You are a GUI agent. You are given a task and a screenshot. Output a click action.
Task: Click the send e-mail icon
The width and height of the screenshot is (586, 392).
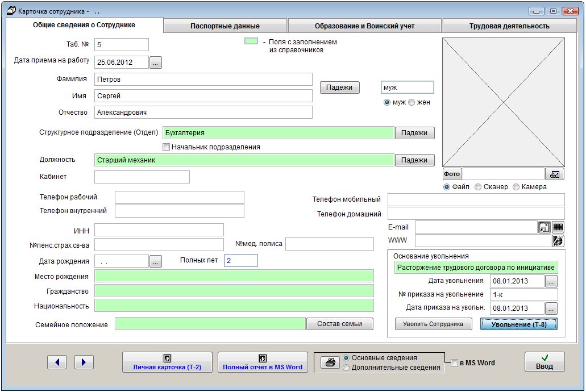coord(545,227)
